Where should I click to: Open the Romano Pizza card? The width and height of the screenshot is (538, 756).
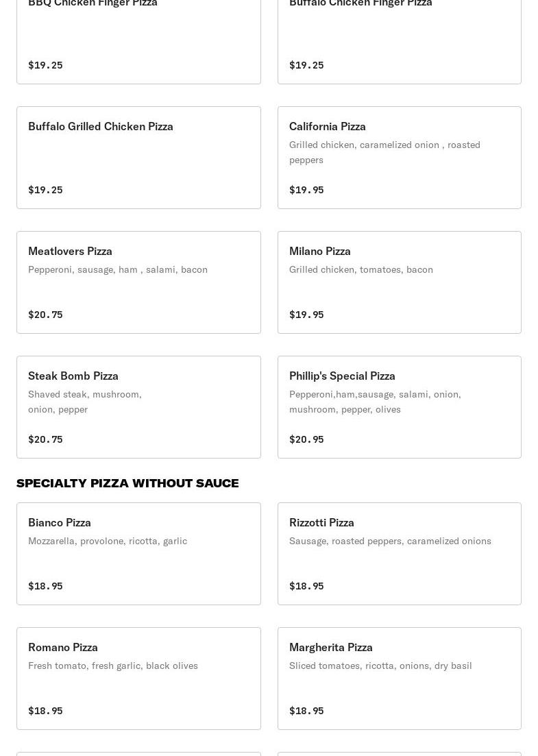[x=139, y=679]
